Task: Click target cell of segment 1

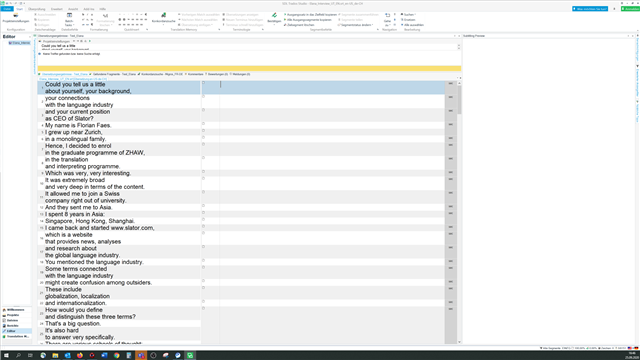Action: coord(332,88)
